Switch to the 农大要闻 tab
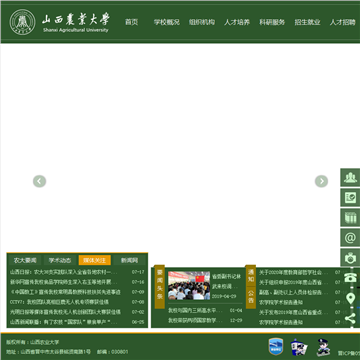Viewport: 360px width, 360px height. coord(25,260)
